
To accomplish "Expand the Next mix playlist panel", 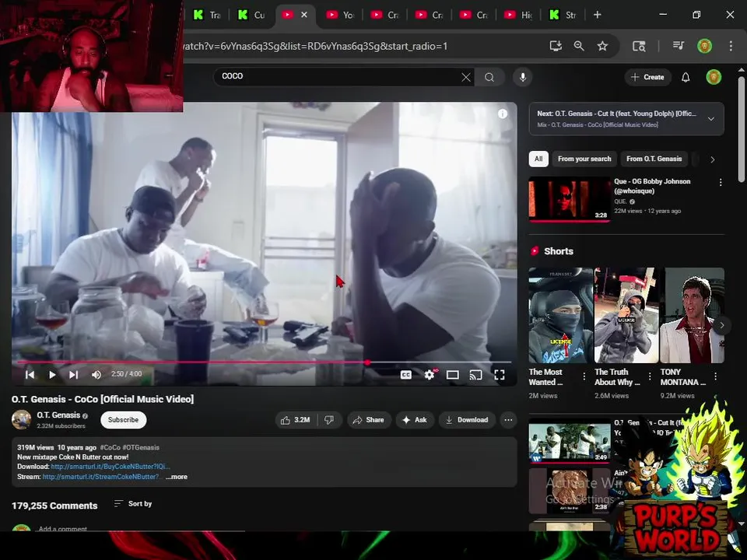I will [x=711, y=119].
